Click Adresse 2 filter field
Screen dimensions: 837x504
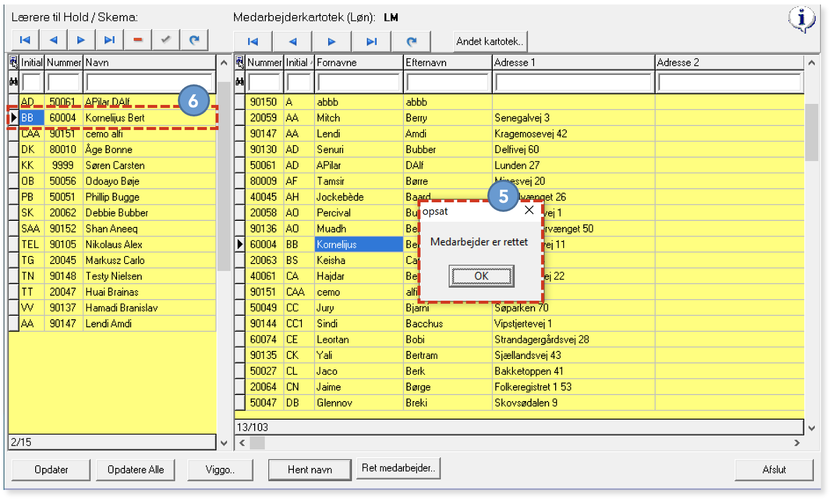[729, 82]
